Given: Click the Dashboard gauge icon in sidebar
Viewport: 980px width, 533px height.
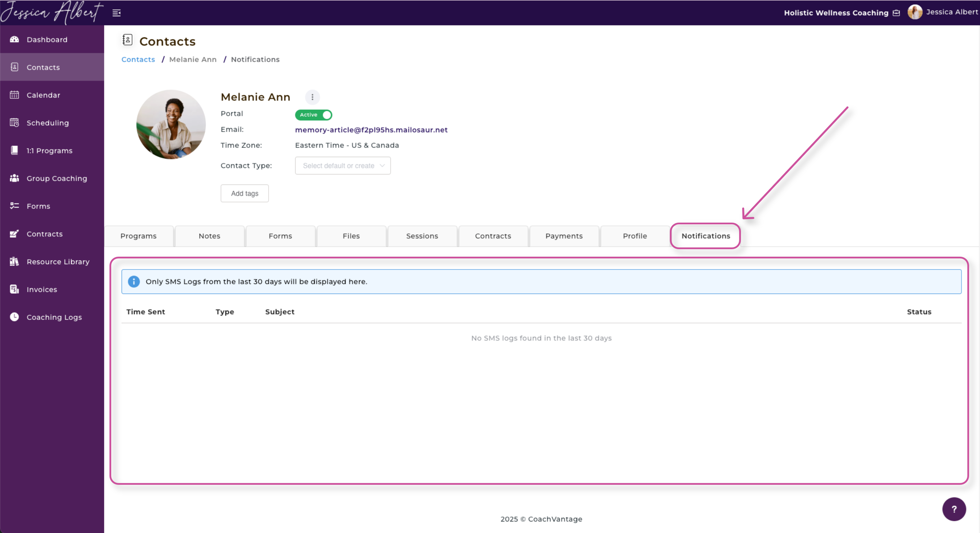Looking at the screenshot, I should pos(14,40).
